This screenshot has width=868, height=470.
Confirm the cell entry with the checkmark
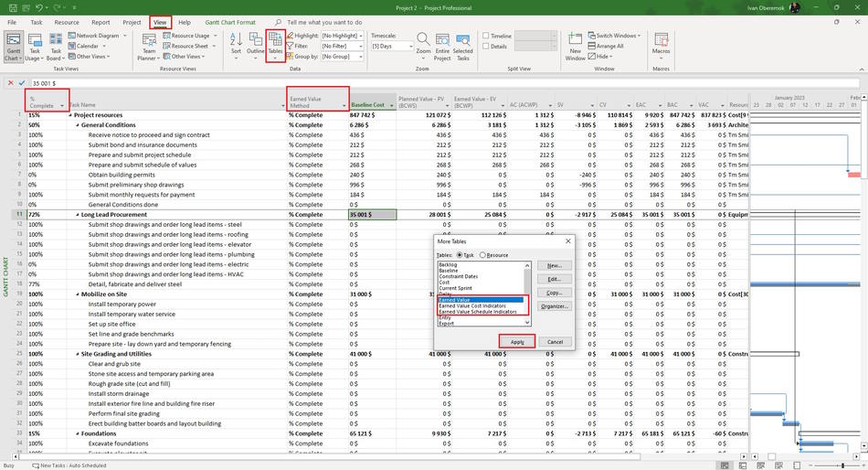22,82
